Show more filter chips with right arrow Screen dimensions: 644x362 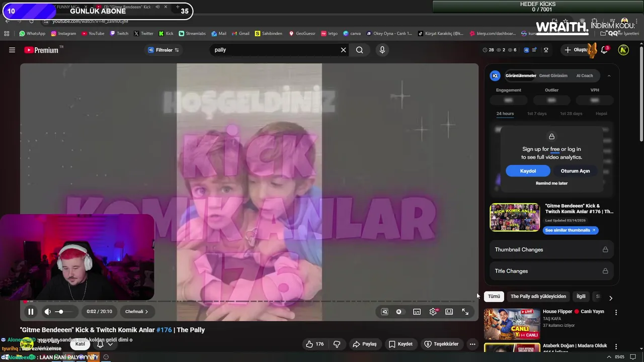[x=611, y=298]
